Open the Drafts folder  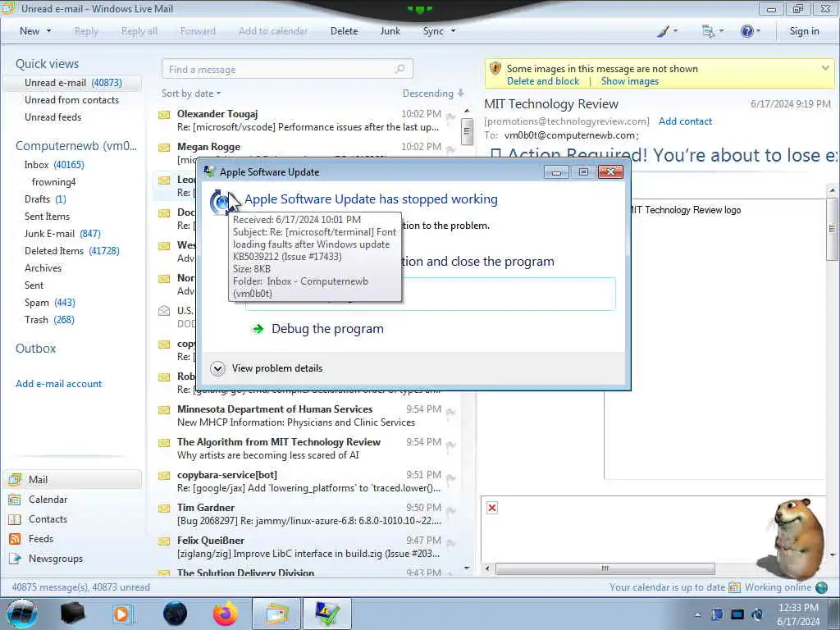point(45,199)
